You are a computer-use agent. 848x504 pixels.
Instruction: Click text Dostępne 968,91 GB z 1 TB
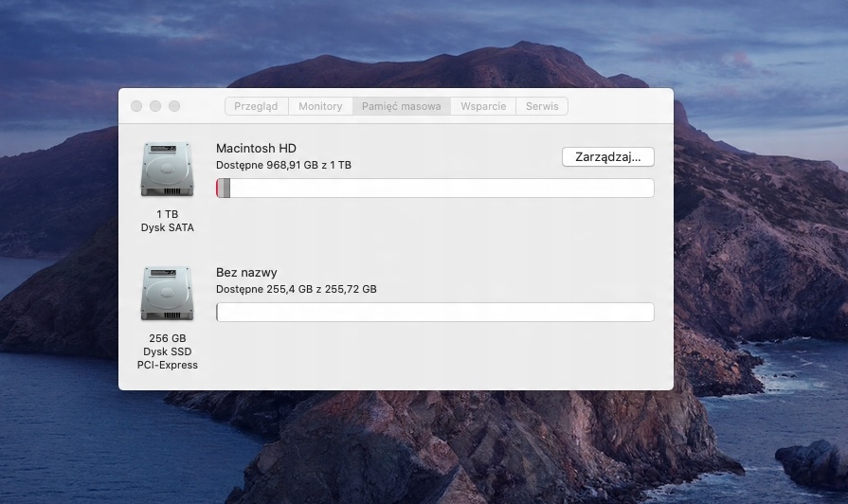(x=283, y=165)
